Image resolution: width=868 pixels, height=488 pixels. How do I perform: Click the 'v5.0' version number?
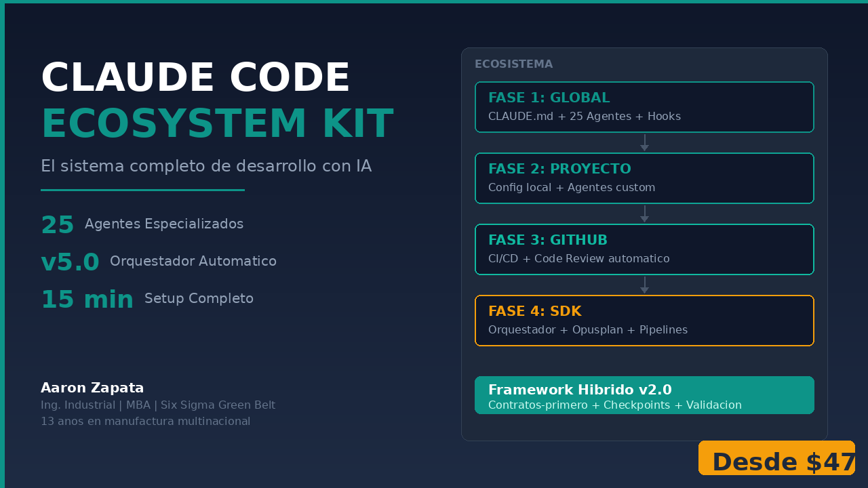70,262
